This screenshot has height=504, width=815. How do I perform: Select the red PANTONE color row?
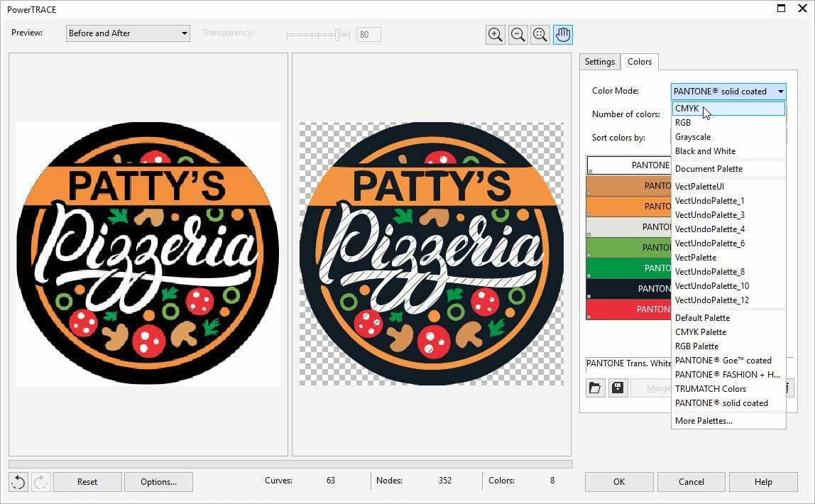coord(629,309)
